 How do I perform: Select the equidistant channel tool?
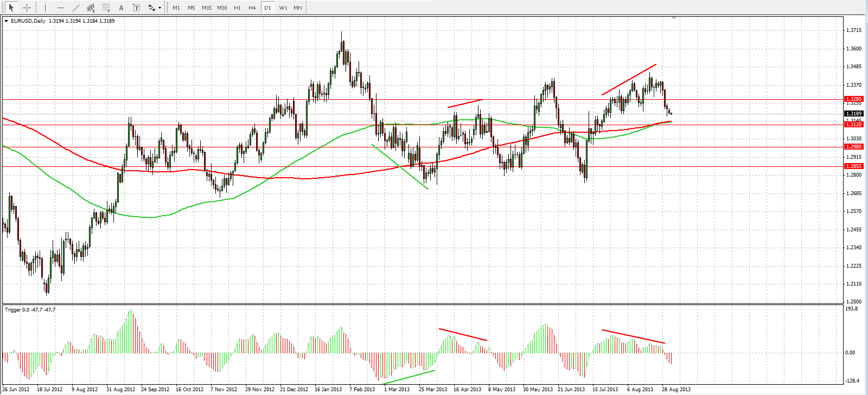coord(91,8)
